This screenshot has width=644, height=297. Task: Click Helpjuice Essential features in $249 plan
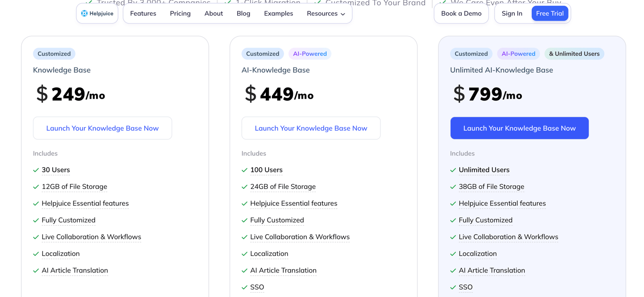[85, 204]
